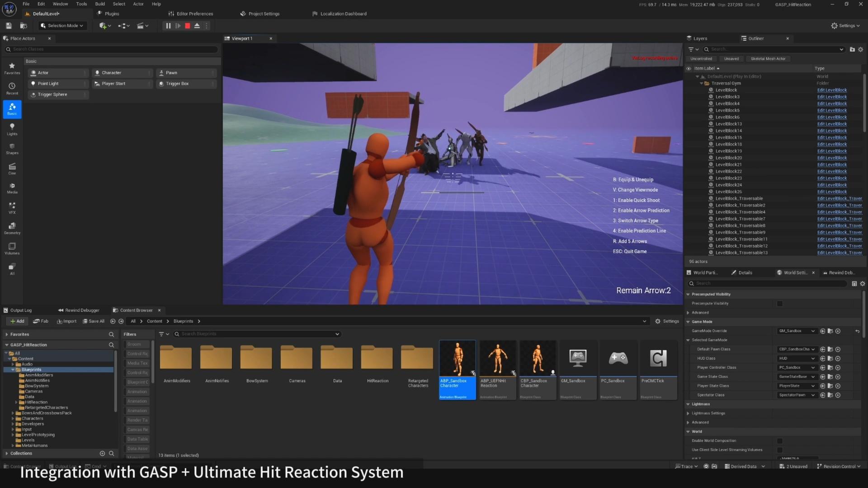Check Enable World Composition option
This screenshot has height=488, width=868.
coord(780,441)
